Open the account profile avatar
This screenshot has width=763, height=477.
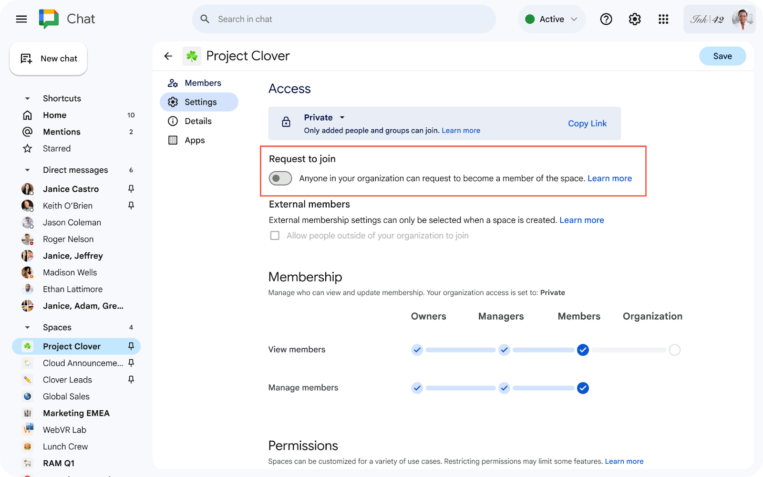[x=742, y=19]
